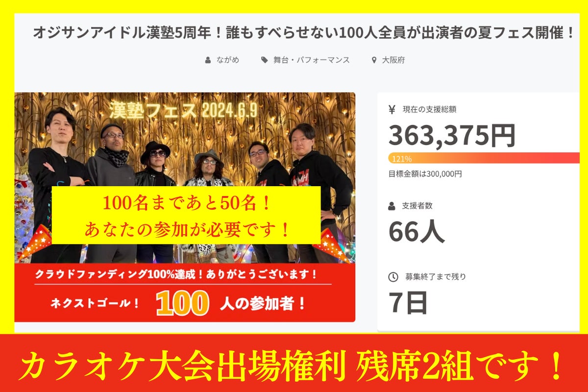Viewport: 588px width, 392px height.
Task: Click the 66人 supporter count
Action: click(x=416, y=231)
